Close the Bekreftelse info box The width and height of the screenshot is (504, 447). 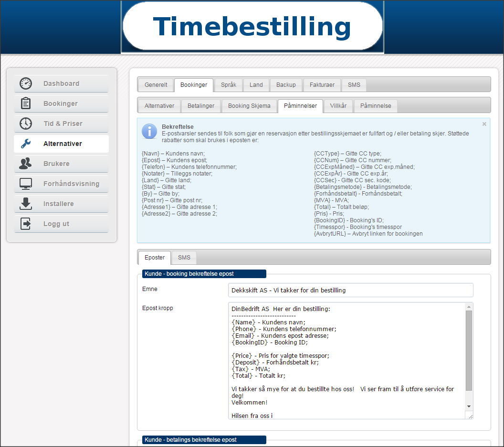[484, 124]
